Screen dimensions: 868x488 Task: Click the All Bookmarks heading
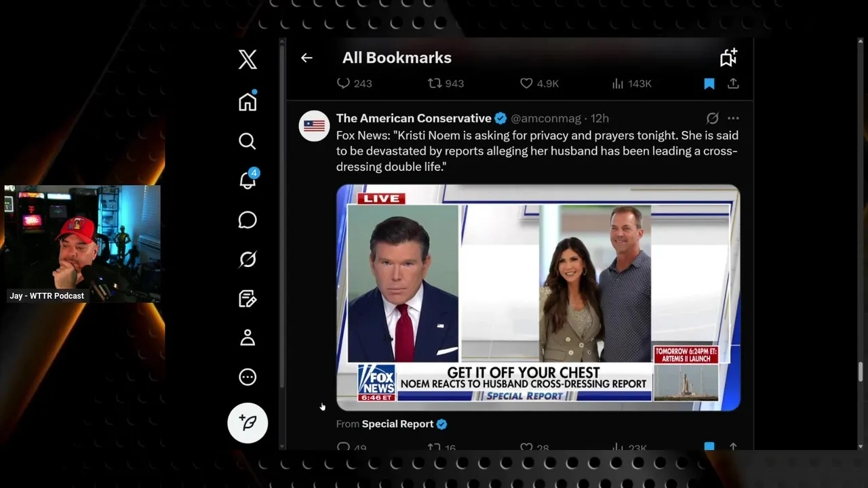tap(397, 58)
